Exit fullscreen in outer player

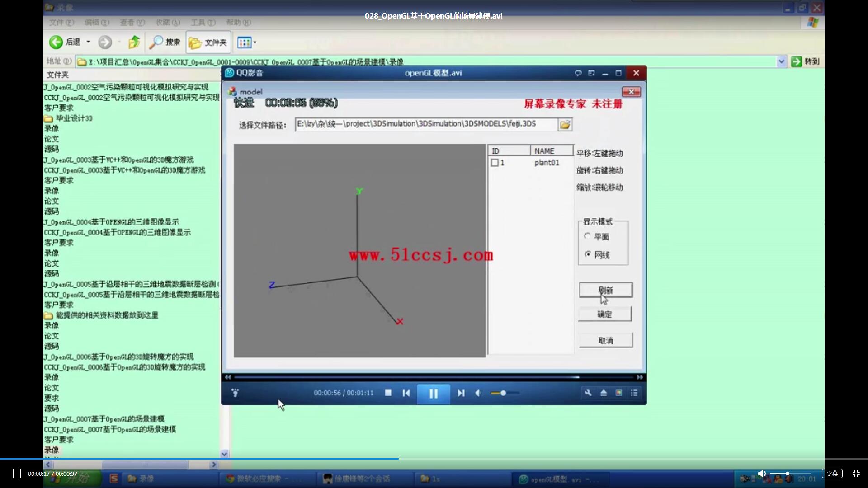coord(856,474)
